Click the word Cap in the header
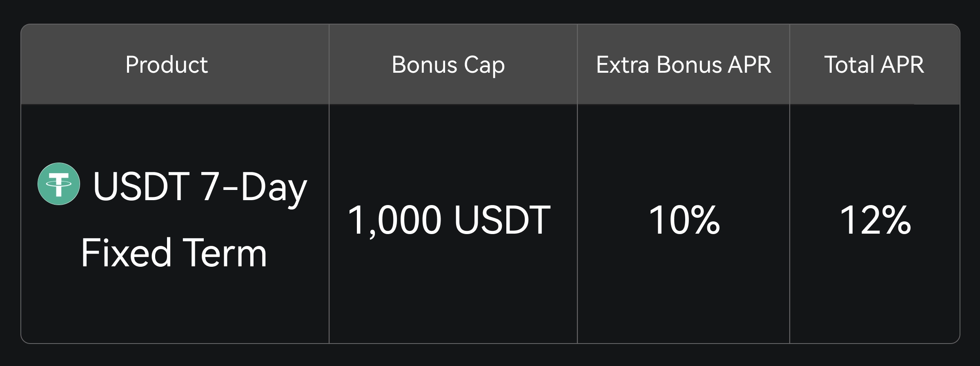980x366 pixels. click(x=484, y=65)
